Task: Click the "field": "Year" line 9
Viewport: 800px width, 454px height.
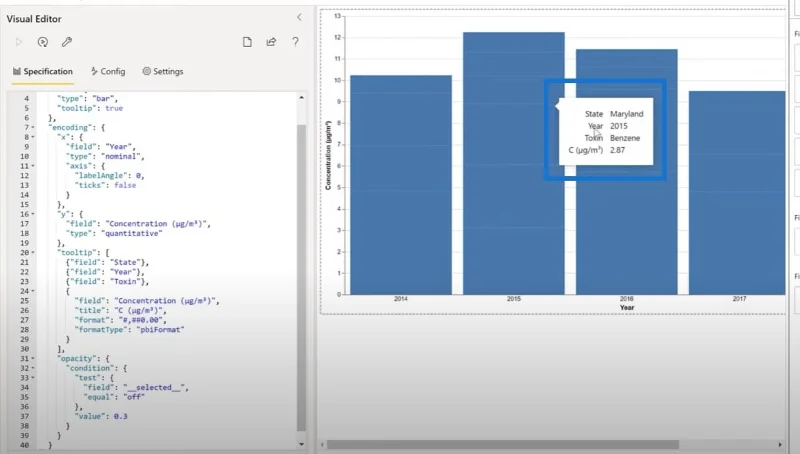Action: [x=101, y=147]
